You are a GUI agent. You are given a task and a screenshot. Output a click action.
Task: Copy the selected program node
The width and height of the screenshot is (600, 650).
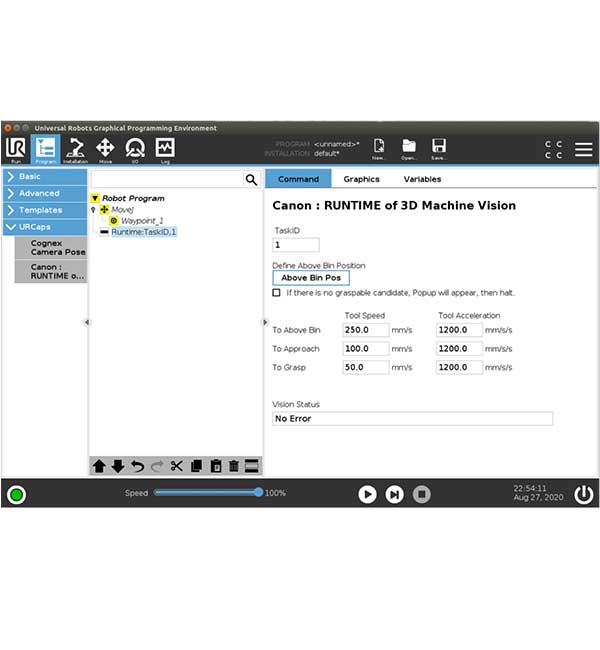coord(197,466)
